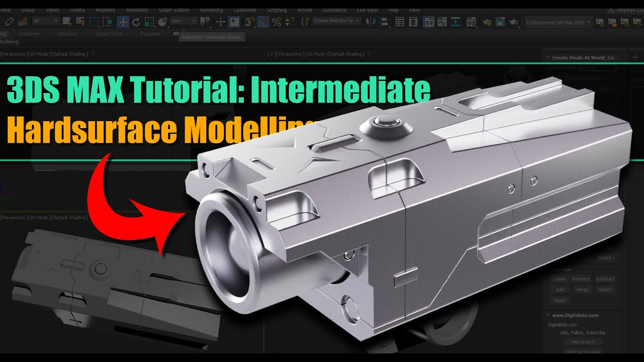Image resolution: width=644 pixels, height=362 pixels.
Task: Toggle Keyboard Shortcut Override button
Action: [234, 22]
